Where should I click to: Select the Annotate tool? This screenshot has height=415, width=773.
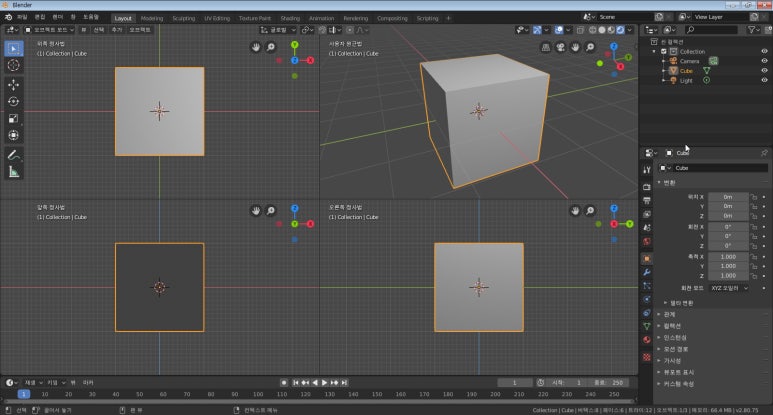click(13, 155)
